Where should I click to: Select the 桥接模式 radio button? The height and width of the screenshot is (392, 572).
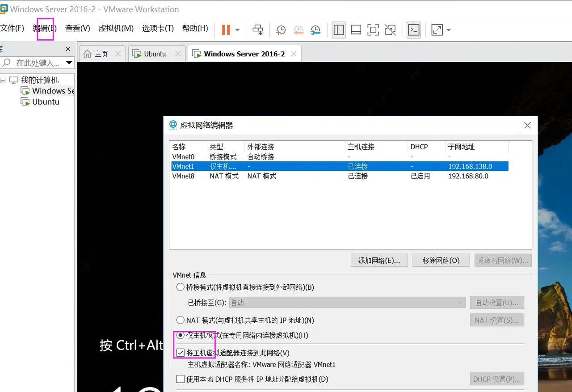180,287
